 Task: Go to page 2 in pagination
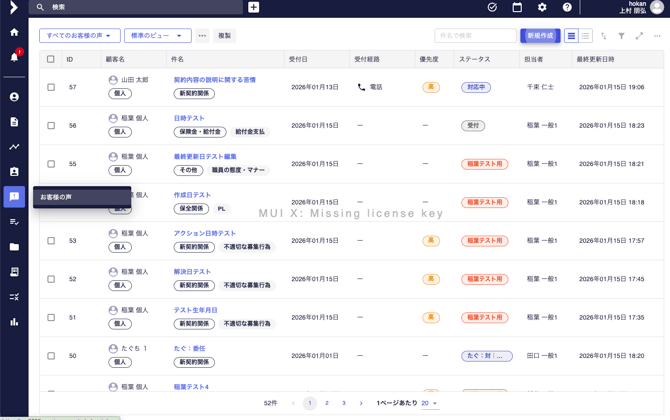tap(327, 403)
